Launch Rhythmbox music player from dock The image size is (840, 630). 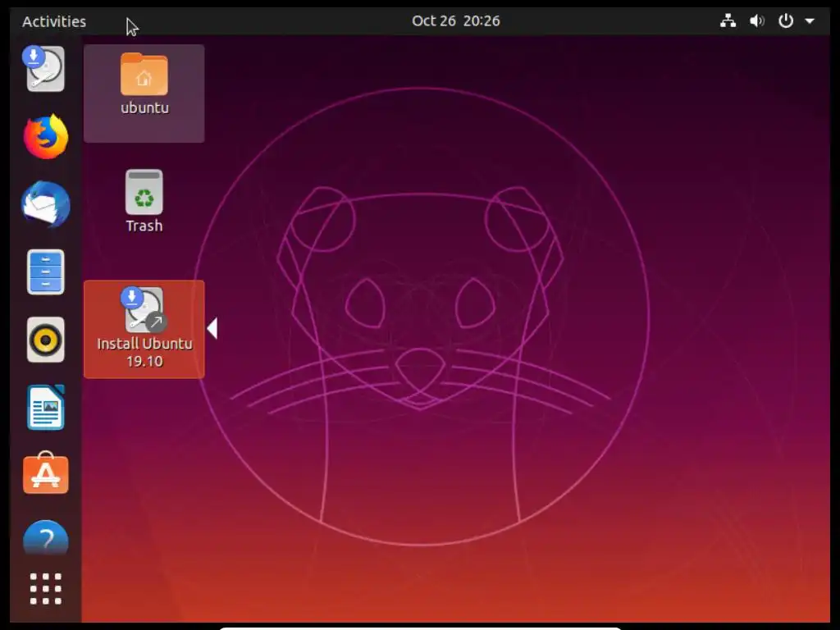46,340
